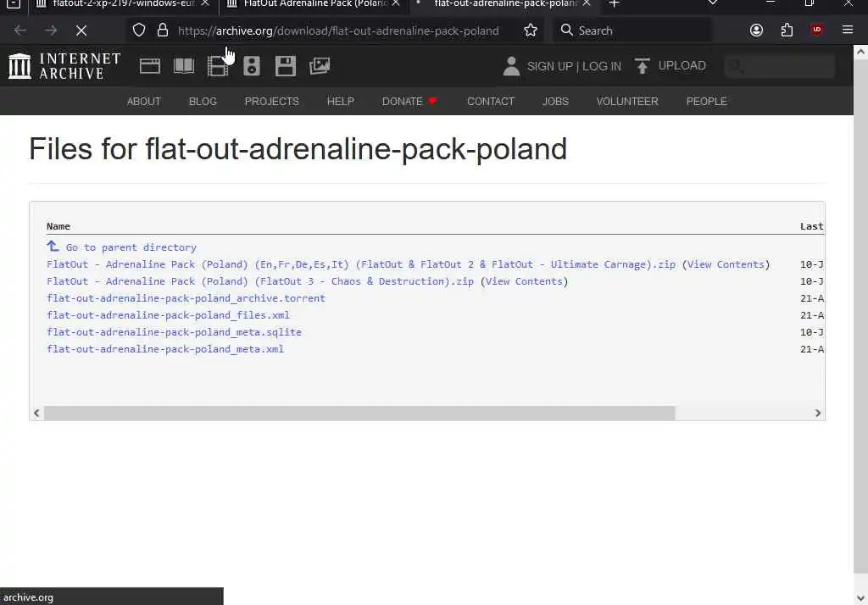Screen dimensions: 868x605
Task: Open the VOLUNTEER menu item
Action: (x=627, y=102)
